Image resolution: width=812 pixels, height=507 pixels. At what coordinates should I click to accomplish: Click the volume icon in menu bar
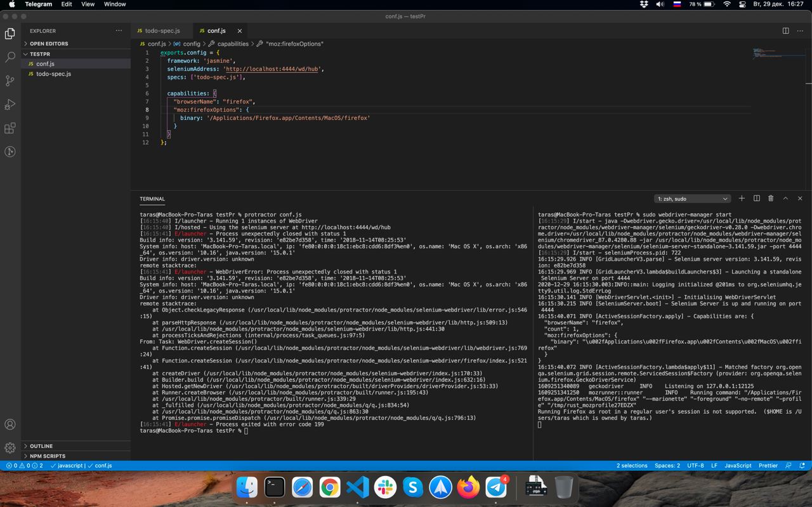[660, 4]
